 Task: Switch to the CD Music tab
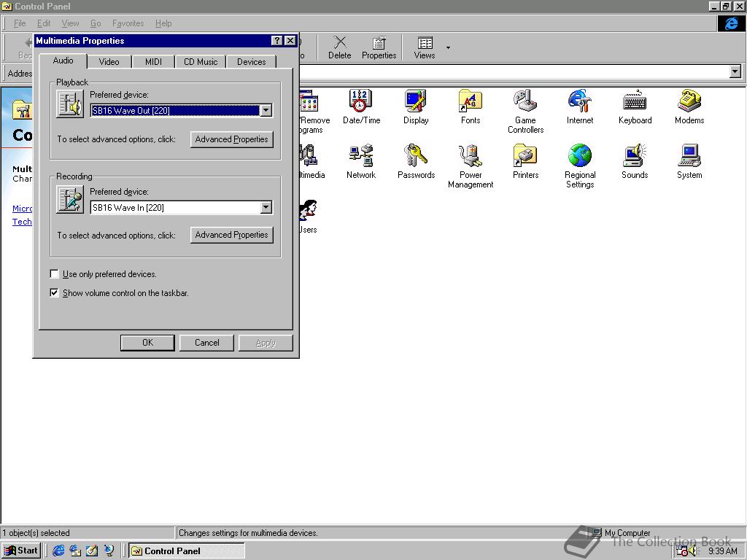[201, 62]
